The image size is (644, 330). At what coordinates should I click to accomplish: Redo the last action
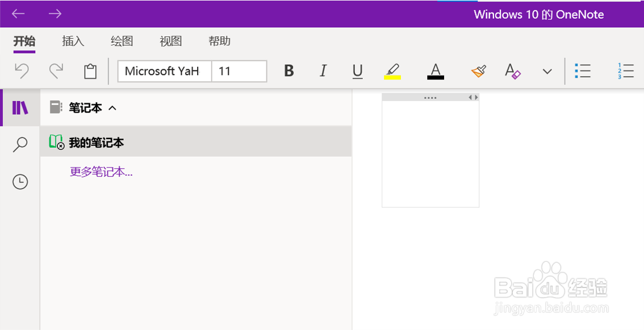coord(56,70)
